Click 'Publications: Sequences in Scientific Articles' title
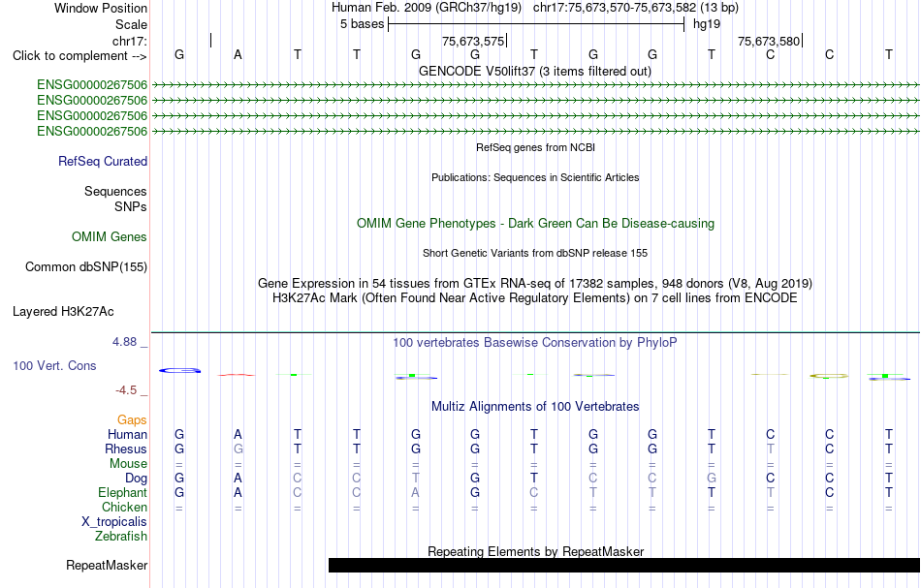Image resolution: width=921 pixels, height=588 pixels. 535,178
